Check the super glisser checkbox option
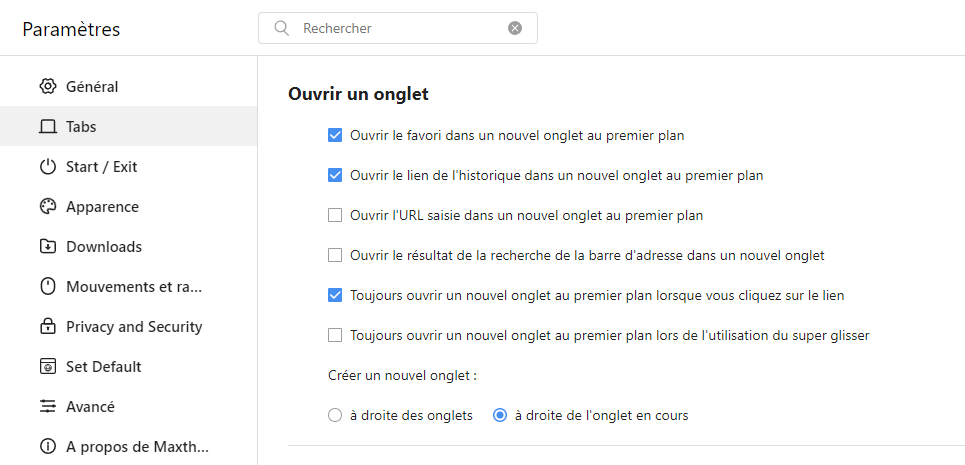965x465 pixels. 335,335
